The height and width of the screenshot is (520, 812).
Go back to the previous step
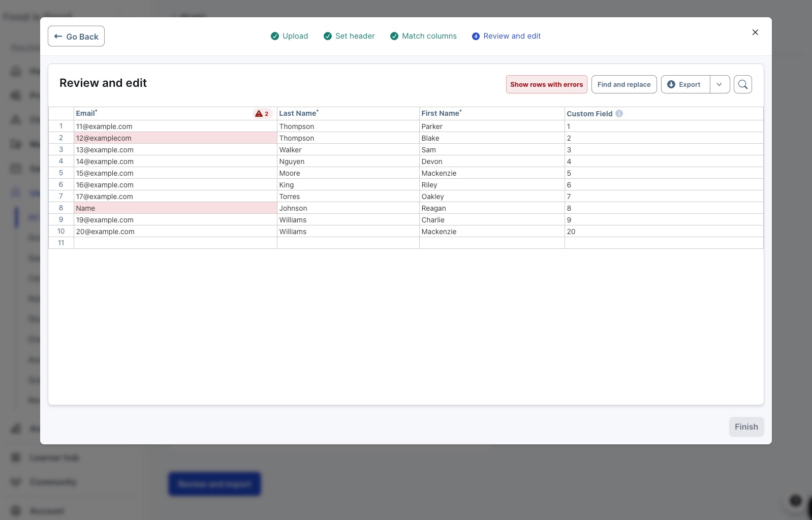point(76,37)
